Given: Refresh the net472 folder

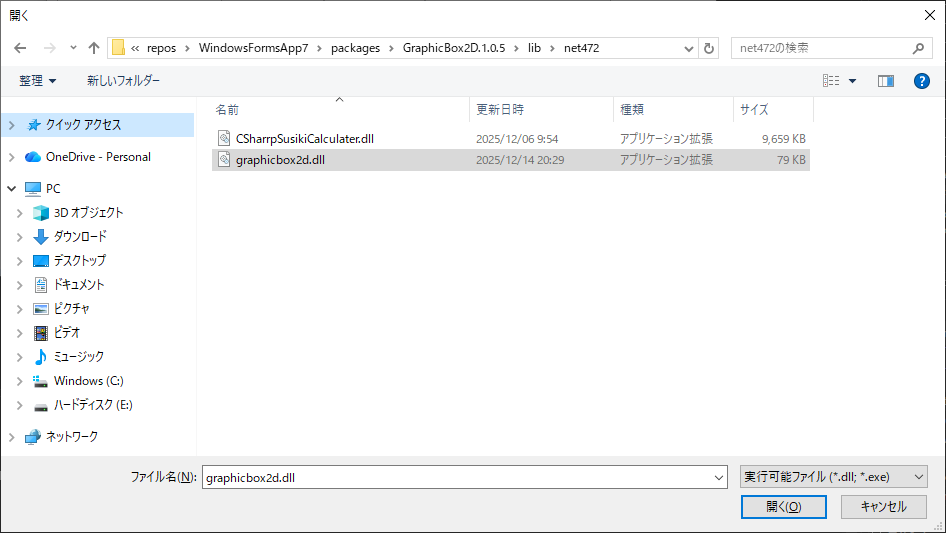Looking at the screenshot, I should click(709, 48).
